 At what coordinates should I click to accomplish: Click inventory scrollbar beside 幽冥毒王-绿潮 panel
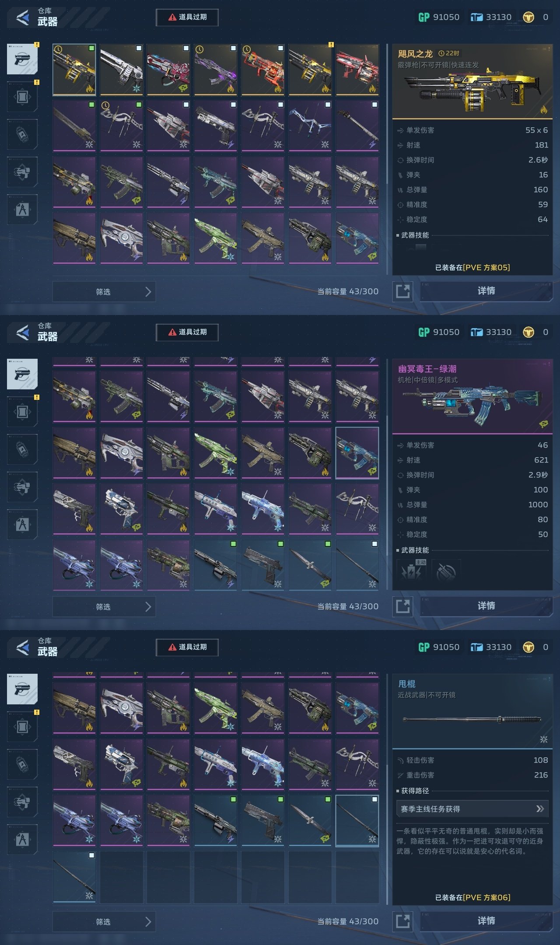387,475
